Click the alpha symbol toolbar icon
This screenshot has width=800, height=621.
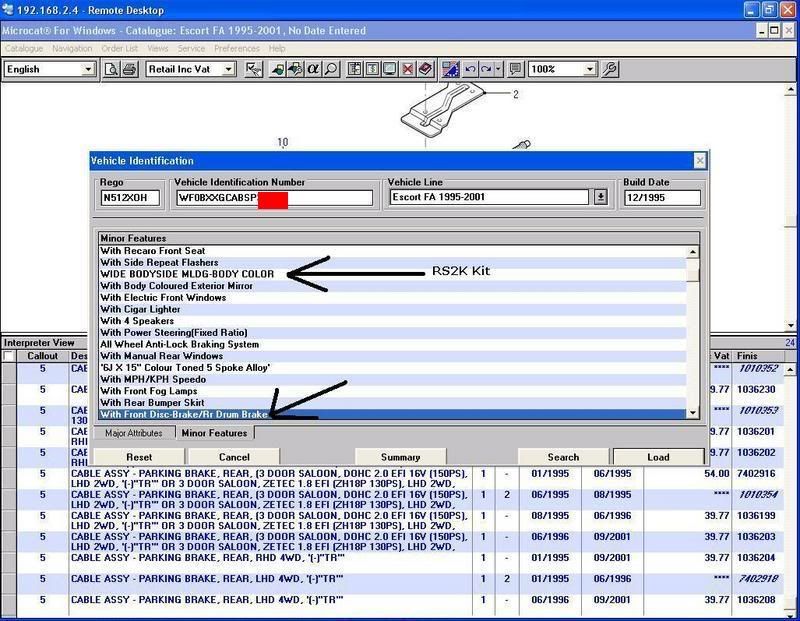tap(313, 69)
